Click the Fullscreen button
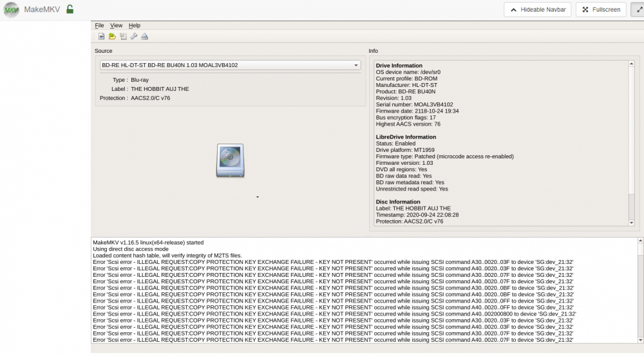This screenshot has height=356, width=644. point(601,10)
